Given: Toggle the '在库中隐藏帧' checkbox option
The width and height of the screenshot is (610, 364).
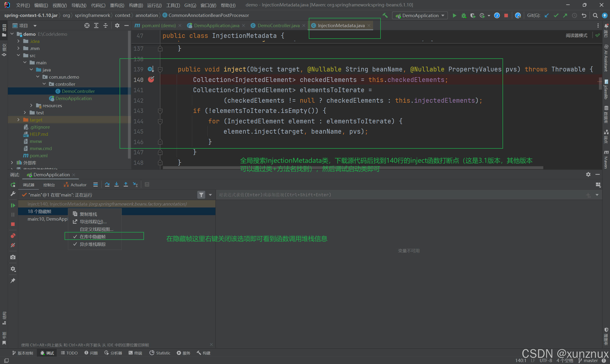Looking at the screenshot, I should coord(92,236).
